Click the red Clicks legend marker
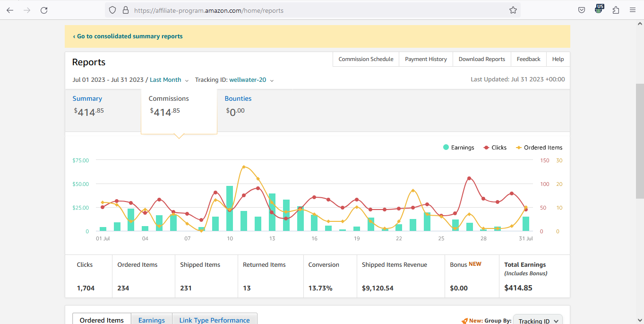 tap(486, 148)
